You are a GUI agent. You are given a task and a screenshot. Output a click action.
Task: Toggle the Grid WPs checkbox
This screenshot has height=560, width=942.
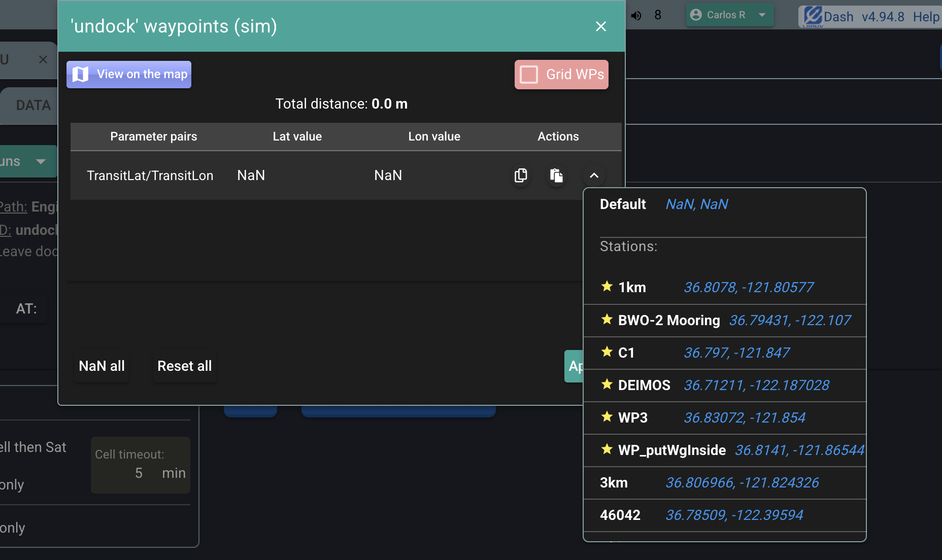pos(529,75)
